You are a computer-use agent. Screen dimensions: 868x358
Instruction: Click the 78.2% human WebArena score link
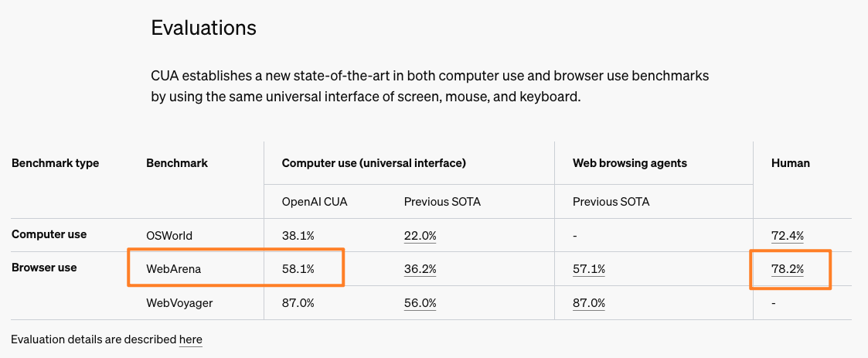[x=788, y=269]
